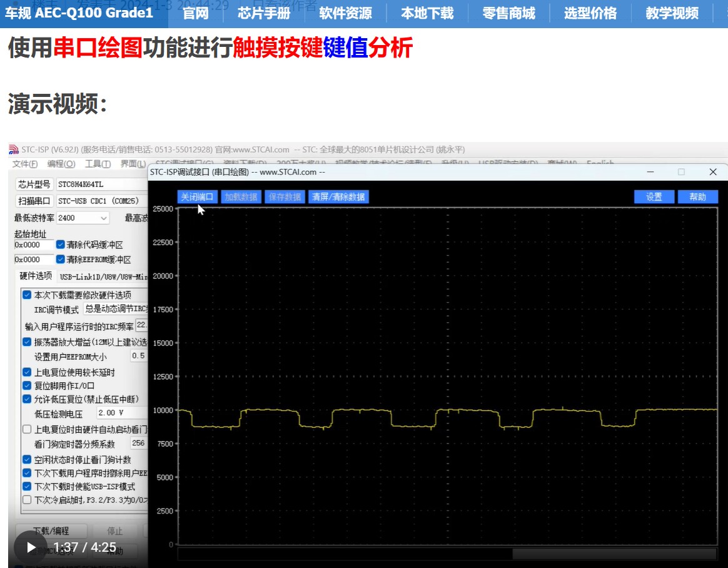Open the 软件资源 navigation tab
The image size is (728, 568).
coord(345,13)
